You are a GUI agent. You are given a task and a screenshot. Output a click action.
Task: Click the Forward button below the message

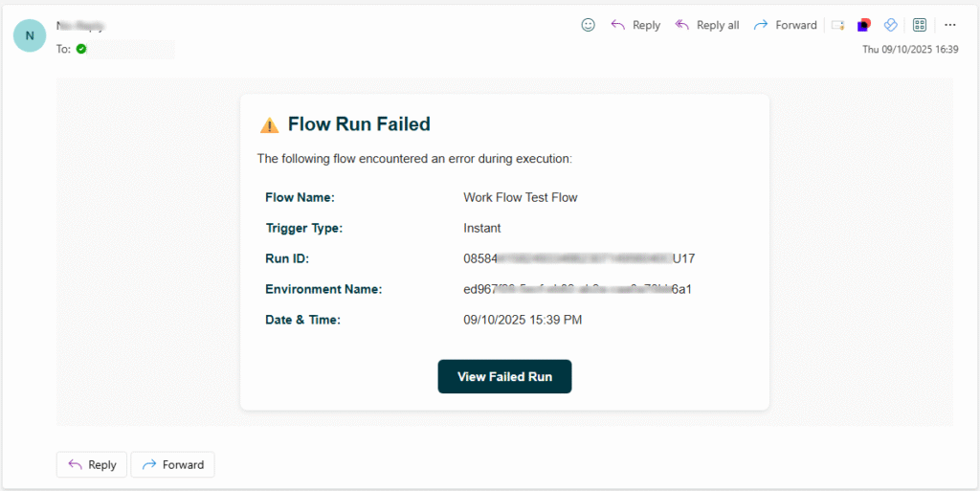172,464
